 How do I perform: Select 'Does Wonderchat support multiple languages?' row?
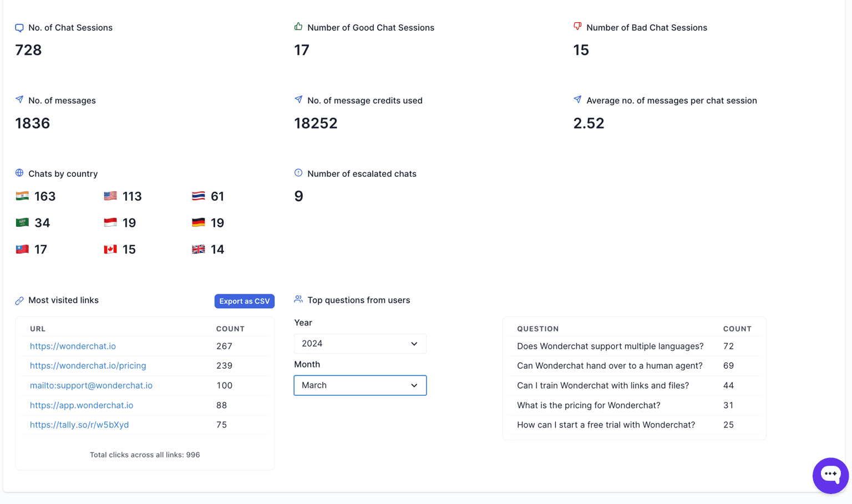[x=634, y=346]
